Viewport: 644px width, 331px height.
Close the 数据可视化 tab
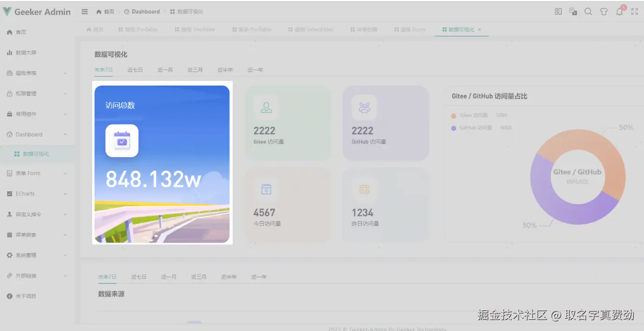(479, 29)
